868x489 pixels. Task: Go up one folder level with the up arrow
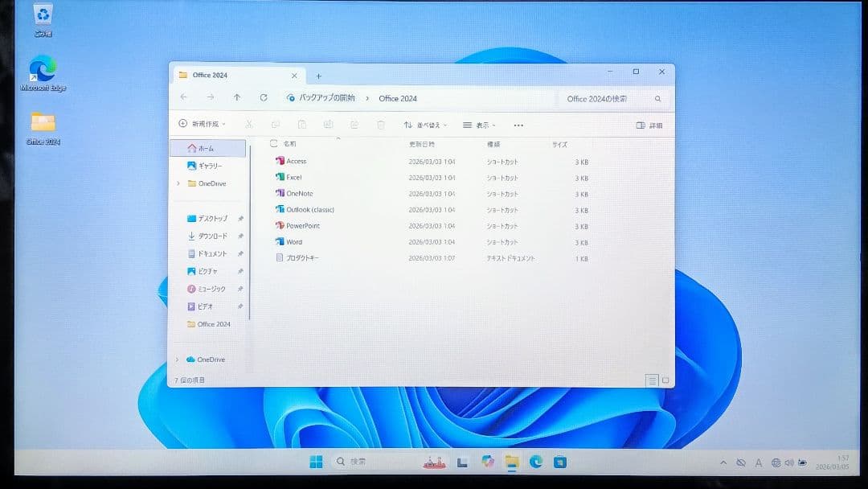pyautogui.click(x=235, y=97)
